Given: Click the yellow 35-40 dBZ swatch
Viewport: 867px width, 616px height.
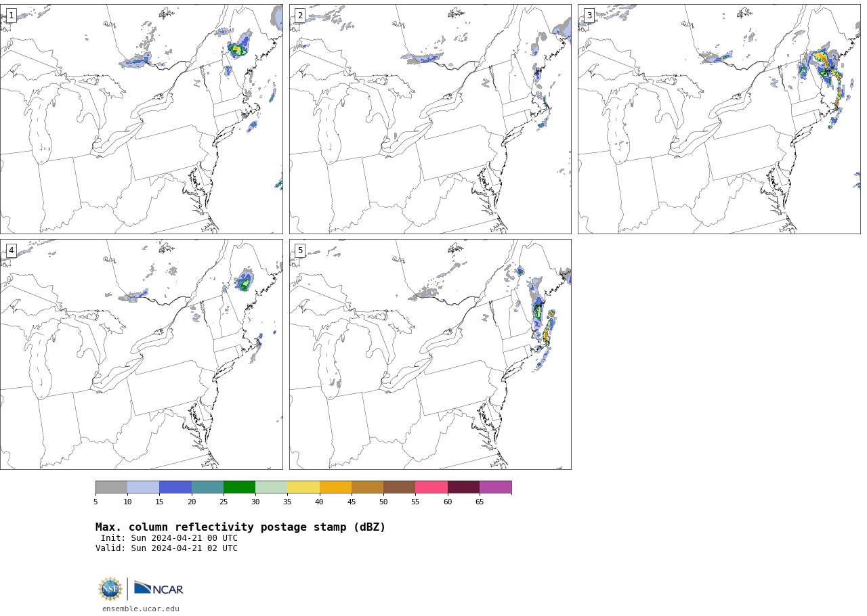Looking at the screenshot, I should pyautogui.click(x=303, y=487).
